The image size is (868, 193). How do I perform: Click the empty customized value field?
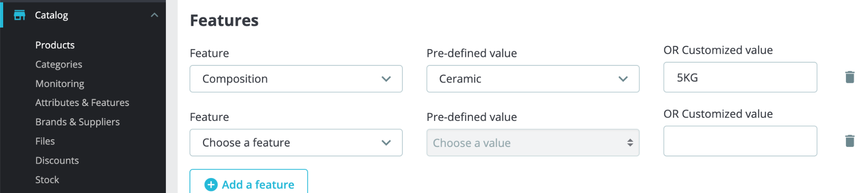point(740,141)
